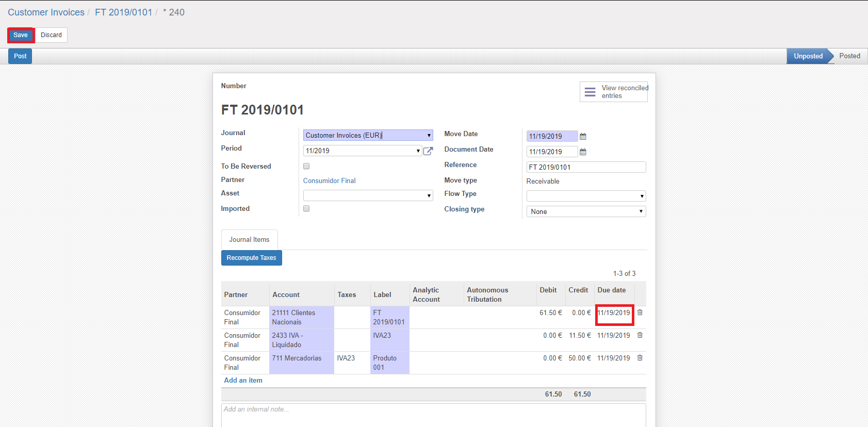Enable the Imported checkbox
This screenshot has width=868, height=427.
pyautogui.click(x=306, y=208)
